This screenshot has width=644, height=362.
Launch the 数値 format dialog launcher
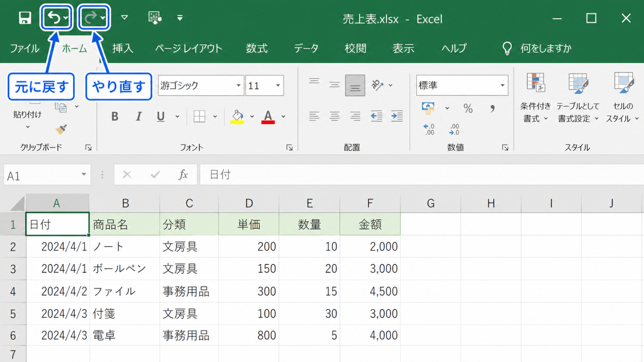pyautogui.click(x=505, y=148)
